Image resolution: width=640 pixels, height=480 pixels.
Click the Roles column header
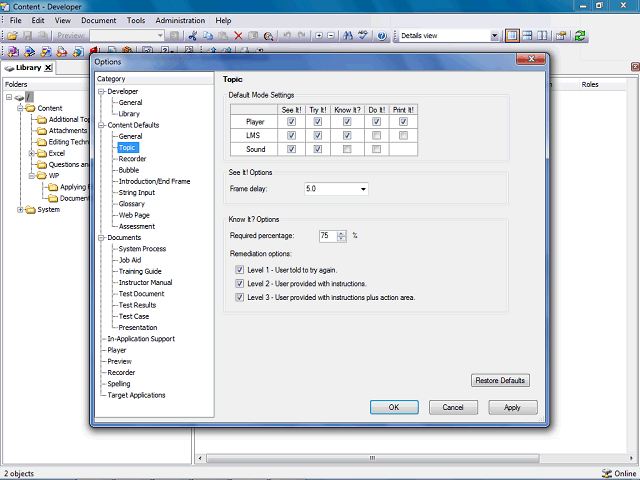tap(590, 84)
